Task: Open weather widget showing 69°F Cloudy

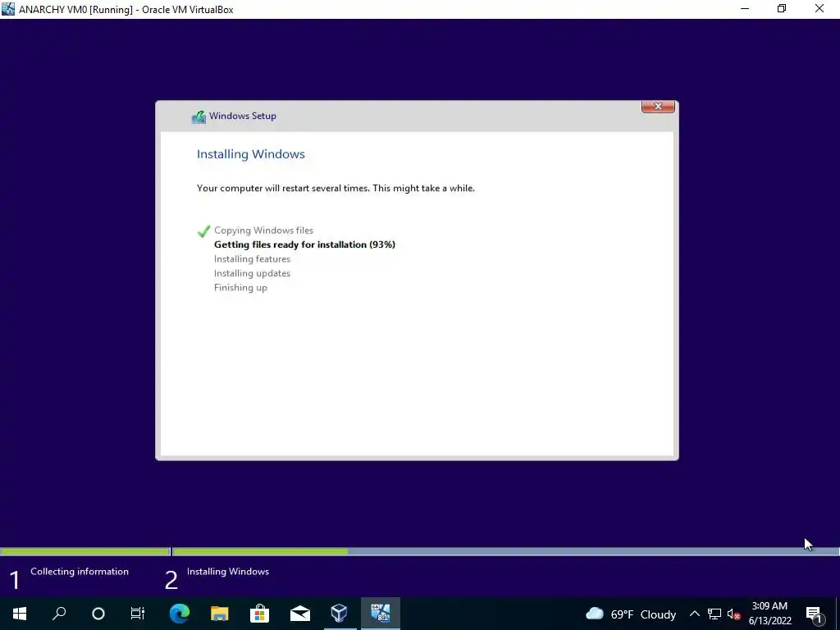Action: click(631, 614)
